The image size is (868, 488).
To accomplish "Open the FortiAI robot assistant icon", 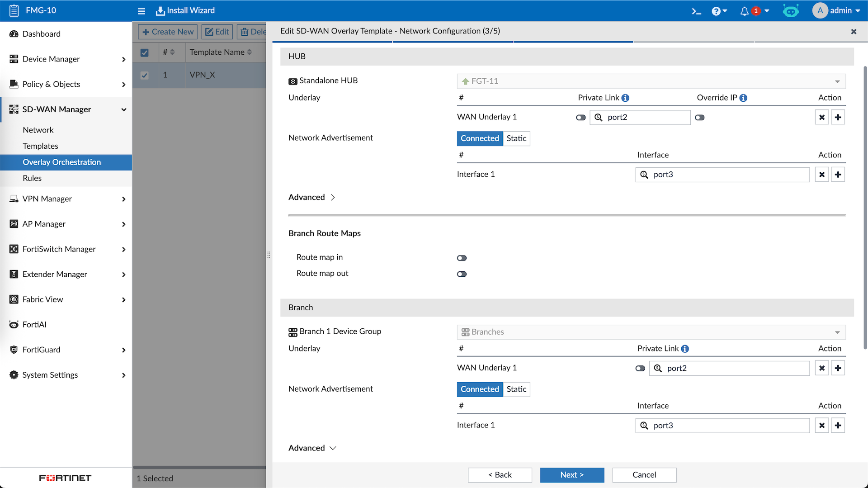I will [x=791, y=11].
